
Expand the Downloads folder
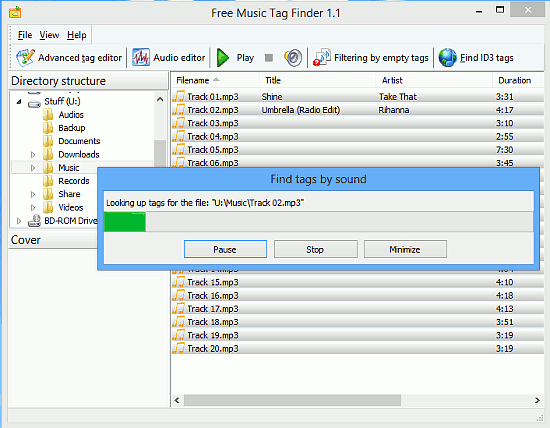[33, 154]
